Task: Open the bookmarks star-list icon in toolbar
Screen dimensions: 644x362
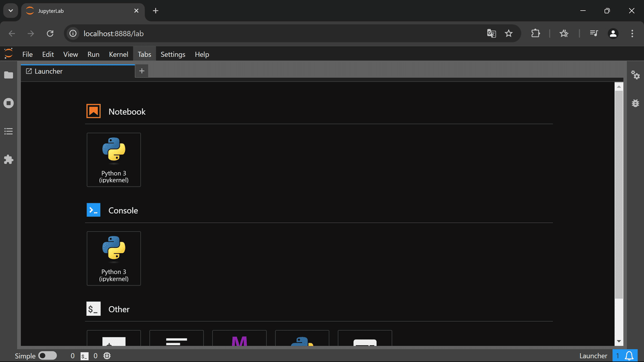Action: 563,33
